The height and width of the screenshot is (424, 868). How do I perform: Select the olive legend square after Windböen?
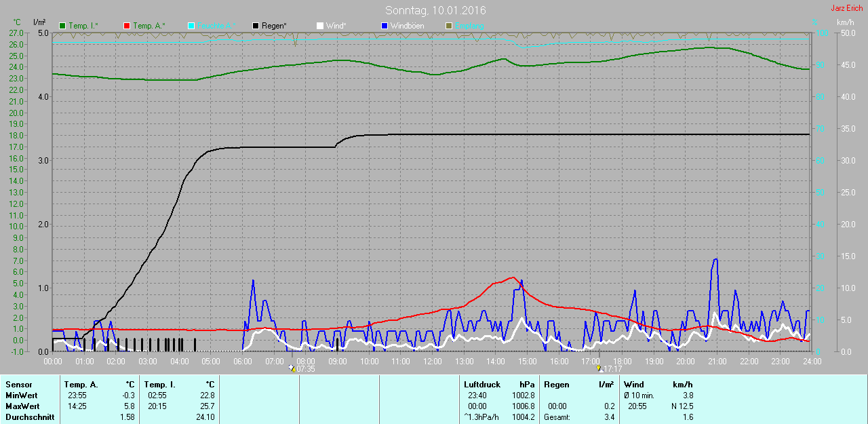(x=448, y=26)
